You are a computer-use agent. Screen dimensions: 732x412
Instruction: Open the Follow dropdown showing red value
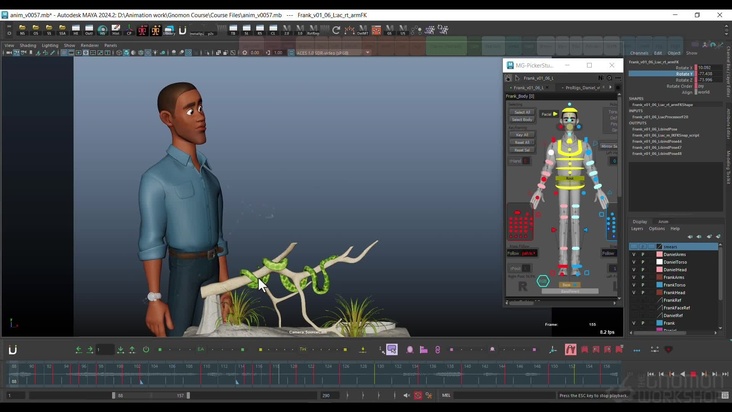click(x=522, y=253)
